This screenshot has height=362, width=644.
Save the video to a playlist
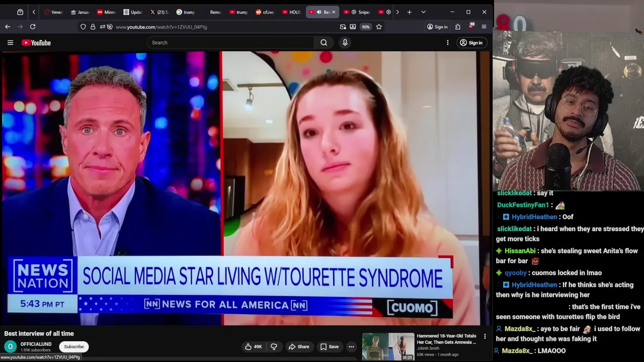point(329,347)
